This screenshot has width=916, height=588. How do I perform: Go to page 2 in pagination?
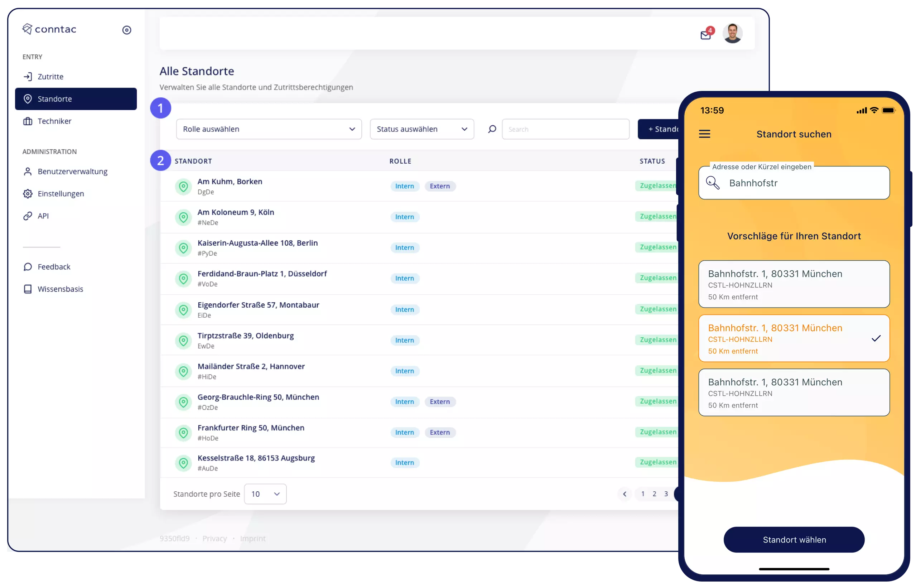655,494
